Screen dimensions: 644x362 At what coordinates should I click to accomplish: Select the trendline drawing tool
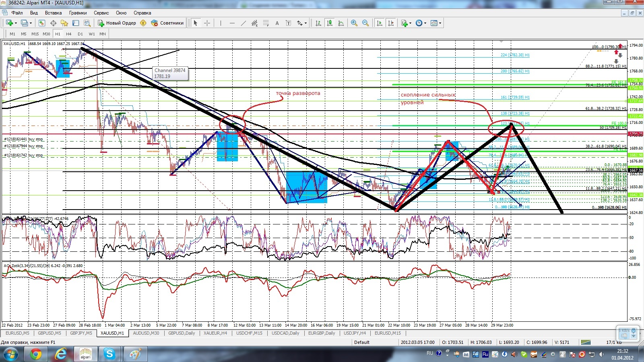point(243,23)
